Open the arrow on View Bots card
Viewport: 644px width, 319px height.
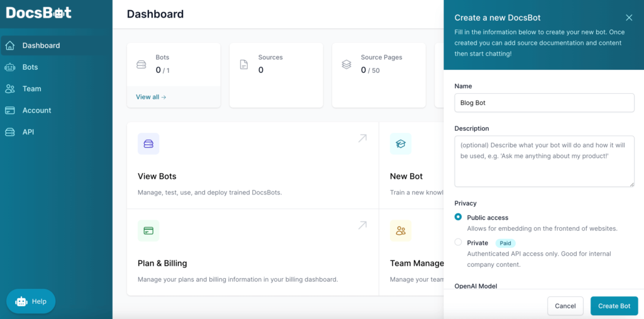point(362,138)
